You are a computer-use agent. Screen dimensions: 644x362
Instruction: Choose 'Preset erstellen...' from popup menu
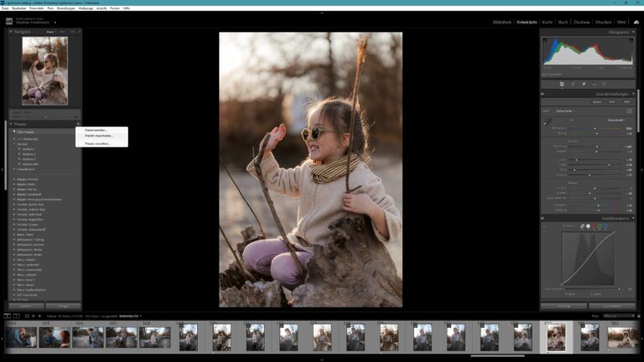coord(96,130)
